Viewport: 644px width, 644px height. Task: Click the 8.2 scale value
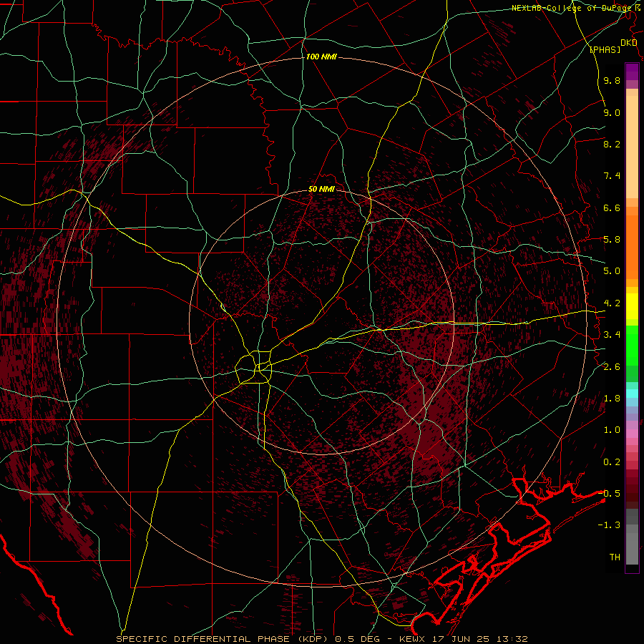pos(612,144)
